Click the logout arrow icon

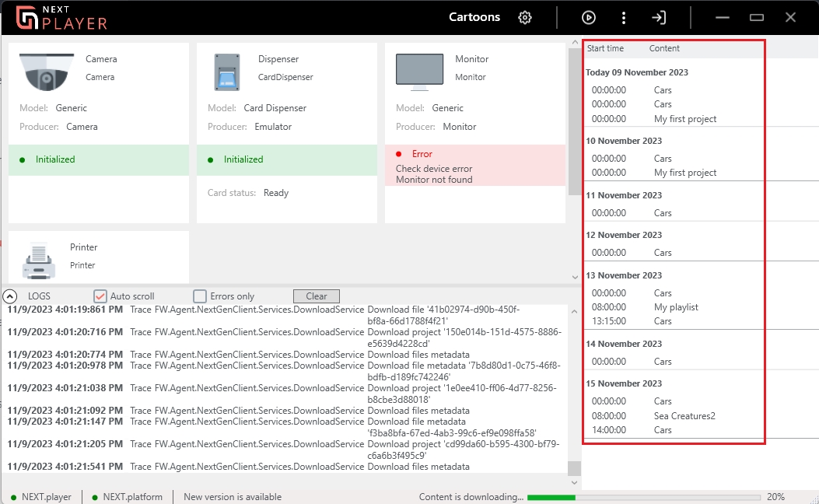click(659, 17)
